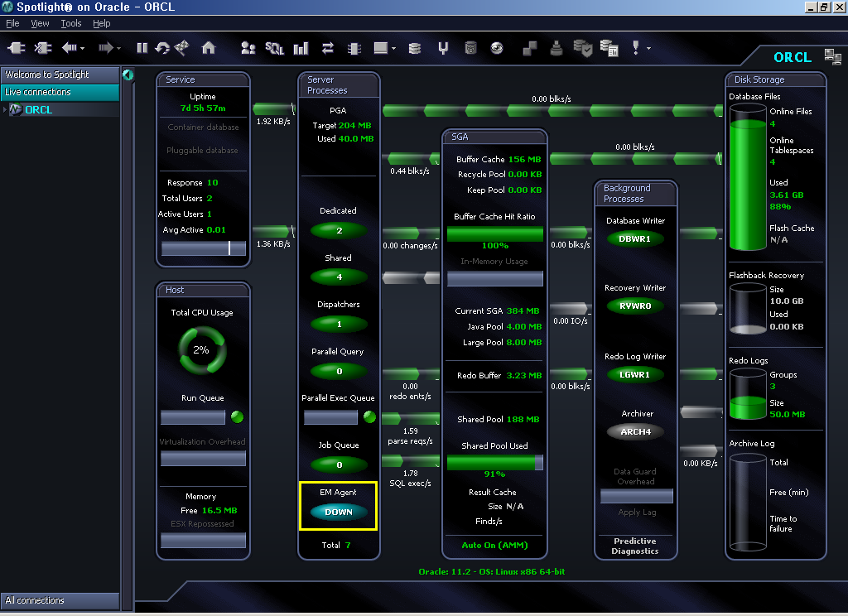The width and height of the screenshot is (848, 616).
Task: Open the File menu
Action: tap(12, 23)
